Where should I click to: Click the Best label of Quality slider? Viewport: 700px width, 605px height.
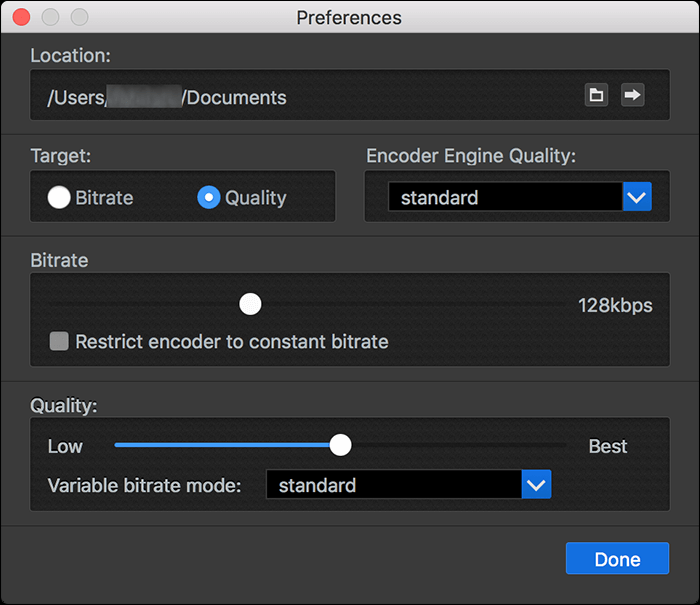pyautogui.click(x=608, y=446)
